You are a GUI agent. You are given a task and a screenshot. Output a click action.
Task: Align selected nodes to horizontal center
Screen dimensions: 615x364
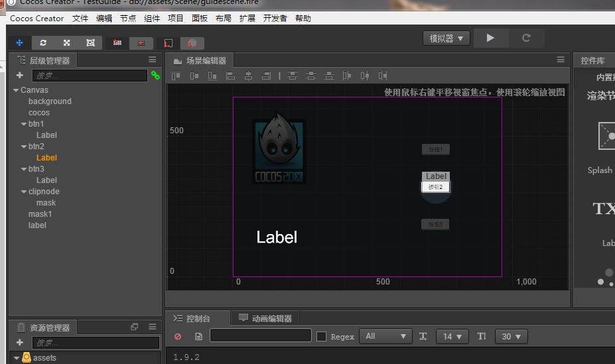[x=248, y=76]
